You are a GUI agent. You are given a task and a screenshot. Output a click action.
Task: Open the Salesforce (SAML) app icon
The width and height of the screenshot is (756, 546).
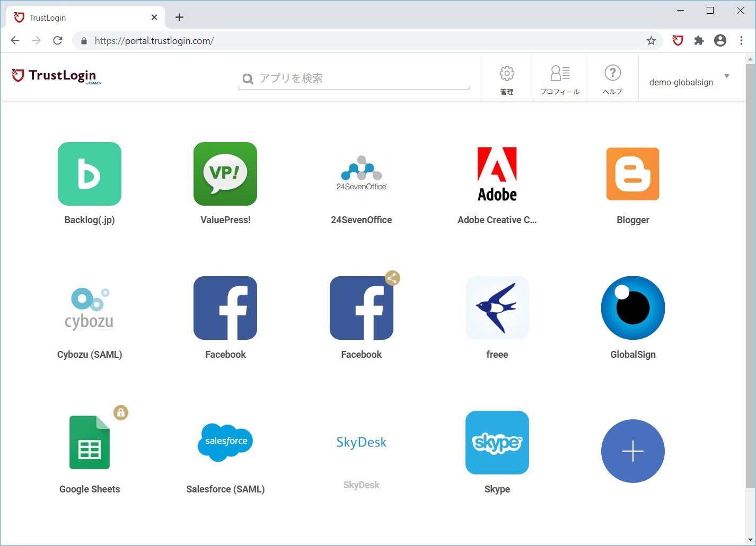tap(225, 443)
